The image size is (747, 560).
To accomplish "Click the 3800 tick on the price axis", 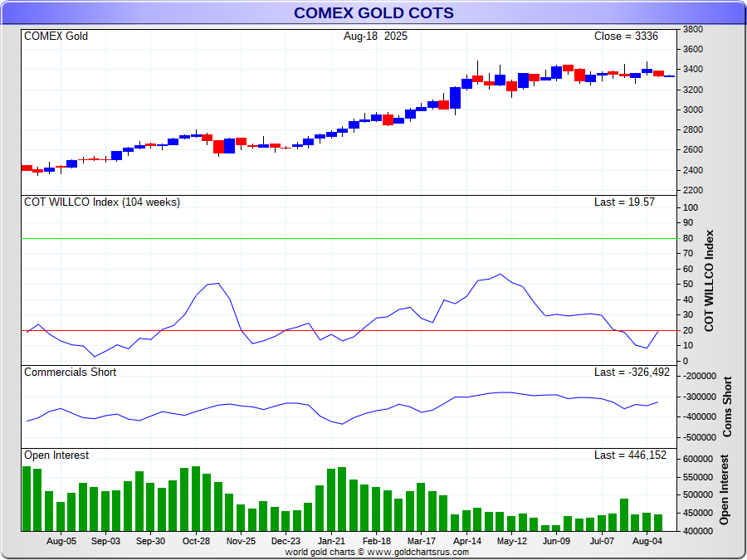I will pyautogui.click(x=692, y=29).
